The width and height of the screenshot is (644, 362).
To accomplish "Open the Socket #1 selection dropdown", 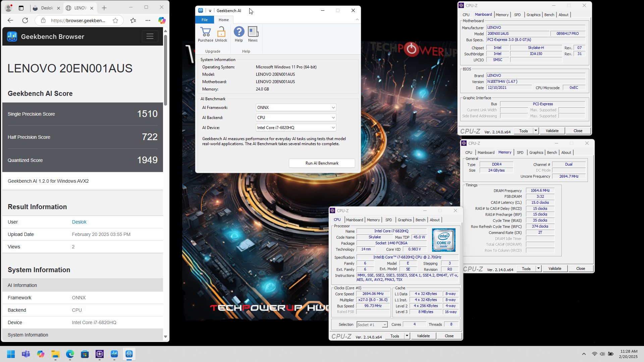I will pos(372,324).
